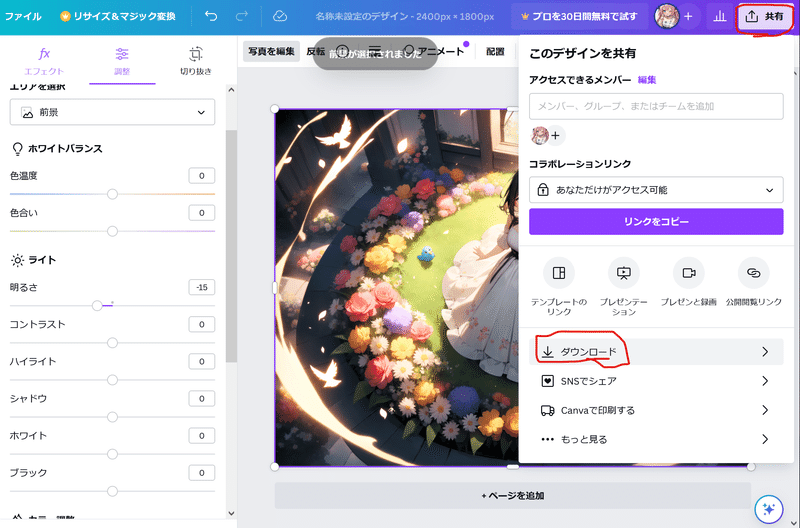The image size is (800, 528).
Task: Open the ファイル menu
Action: click(23, 16)
